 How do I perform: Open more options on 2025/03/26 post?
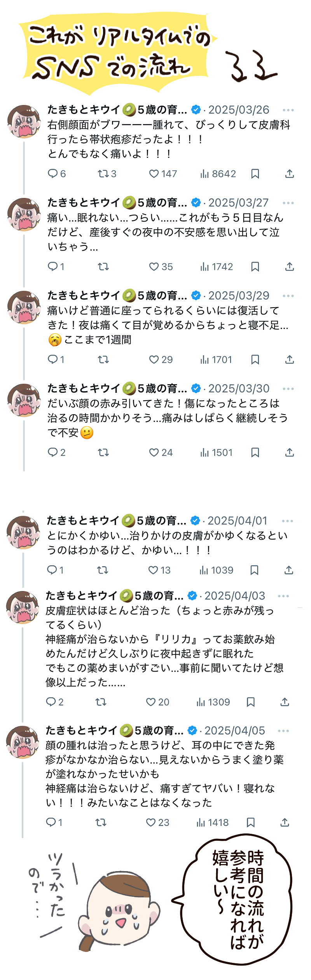click(x=288, y=110)
